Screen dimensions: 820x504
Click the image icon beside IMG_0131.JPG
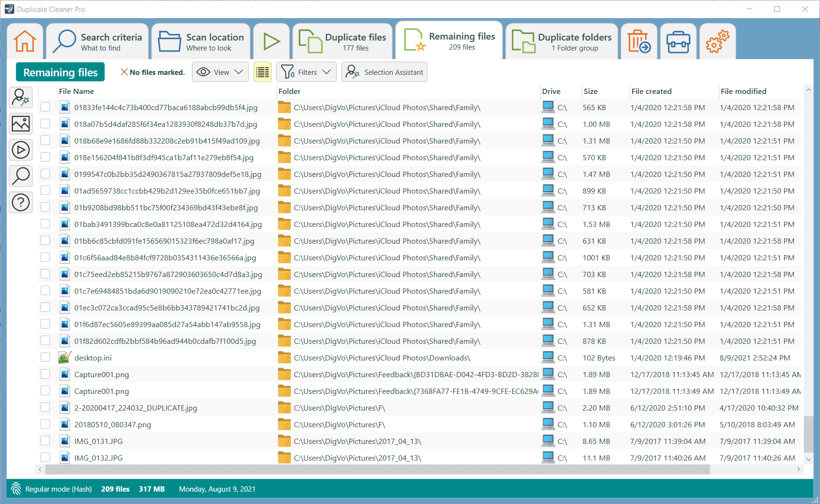coord(65,441)
